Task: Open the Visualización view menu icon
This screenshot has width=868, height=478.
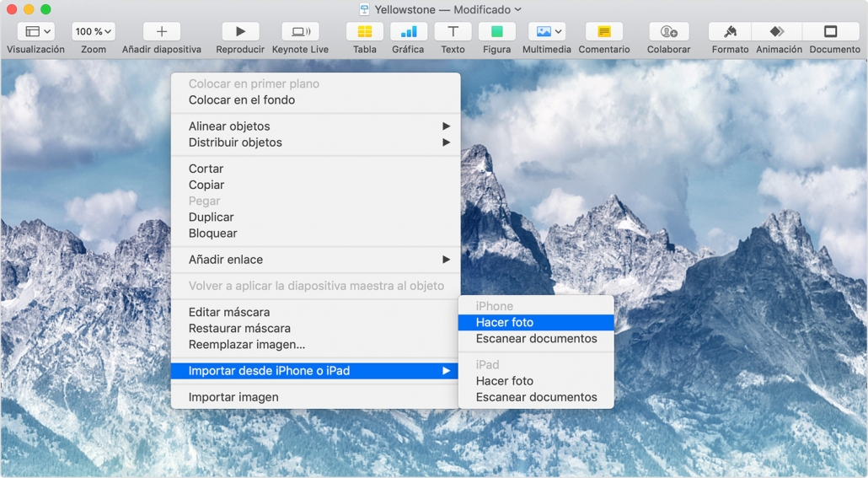Action: pyautogui.click(x=36, y=31)
